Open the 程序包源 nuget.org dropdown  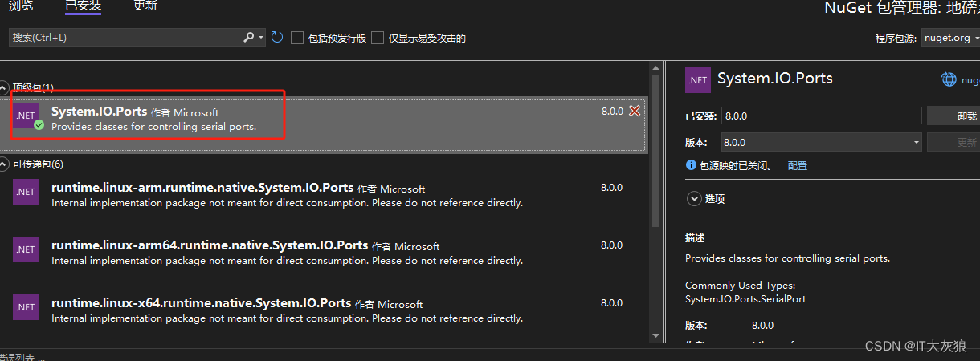pyautogui.click(x=950, y=38)
